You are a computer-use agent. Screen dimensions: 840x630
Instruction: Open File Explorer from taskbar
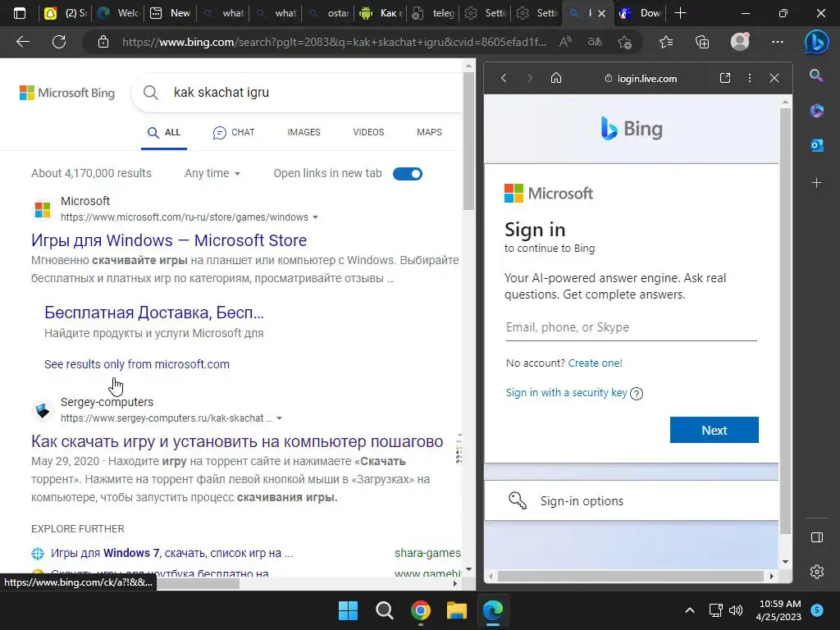click(x=457, y=610)
